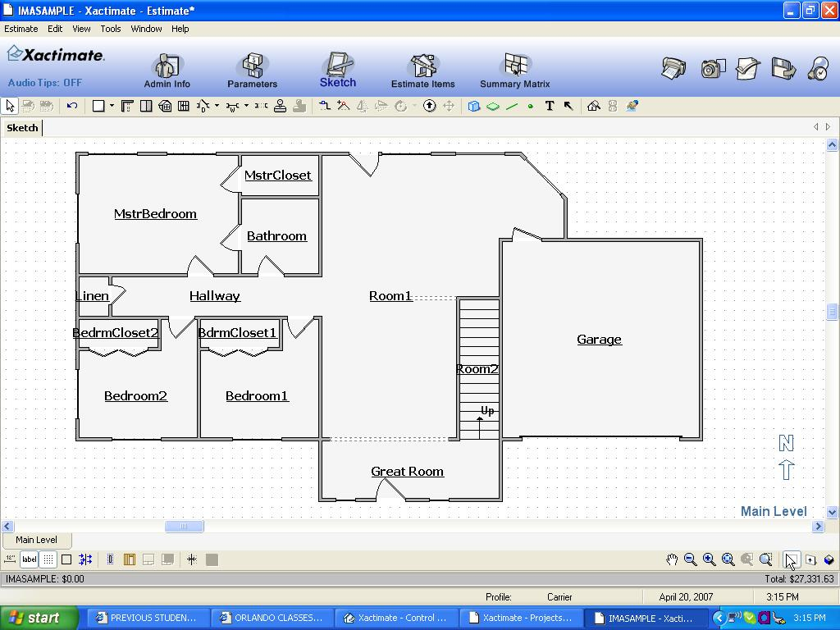Click the horizontal scrollbar thumb
This screenshot has height=630, width=840.
184,527
